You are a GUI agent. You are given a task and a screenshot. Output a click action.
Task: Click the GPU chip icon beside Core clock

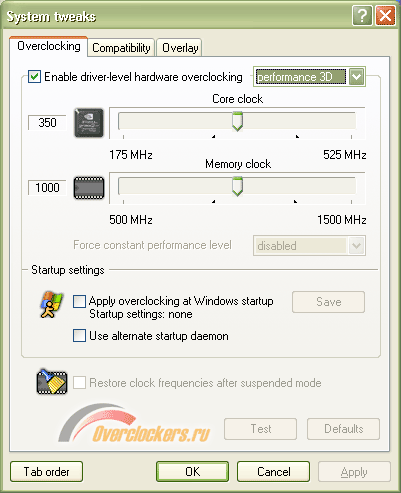(x=89, y=123)
